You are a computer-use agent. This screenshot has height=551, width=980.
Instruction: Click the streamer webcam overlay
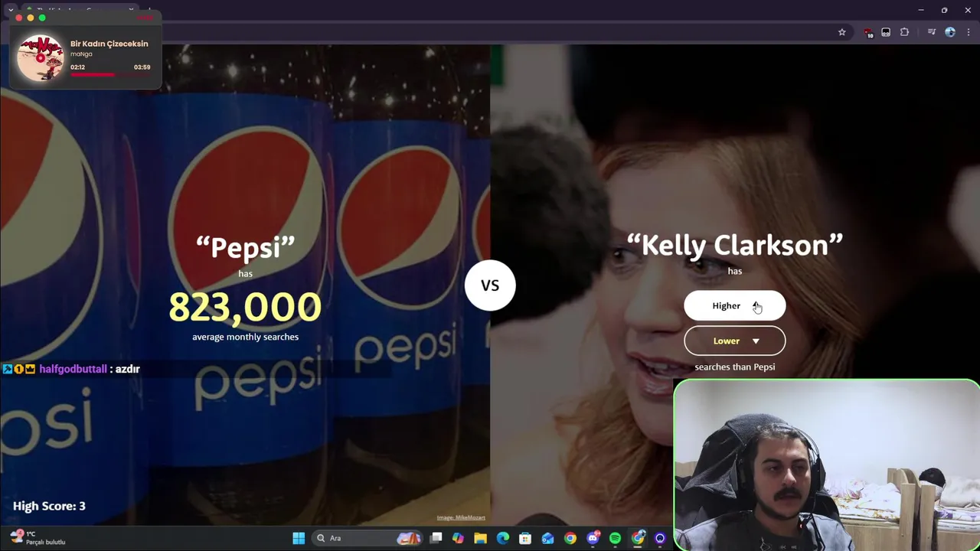pos(827,465)
